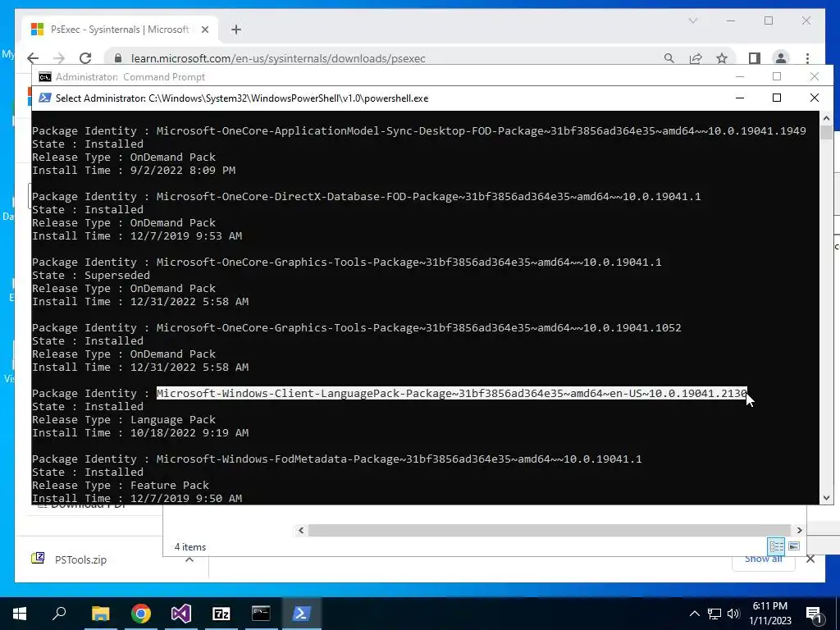Open Chrome three-dot menu
Viewport: 840px width, 630px height.
pos(807,58)
